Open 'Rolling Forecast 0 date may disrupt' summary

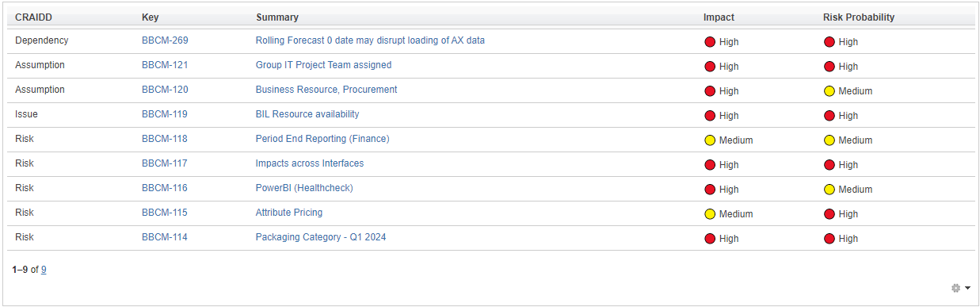pyautogui.click(x=370, y=40)
